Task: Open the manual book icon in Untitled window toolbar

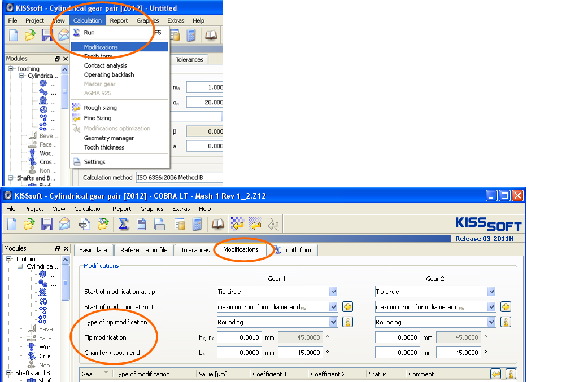Action: [x=211, y=35]
